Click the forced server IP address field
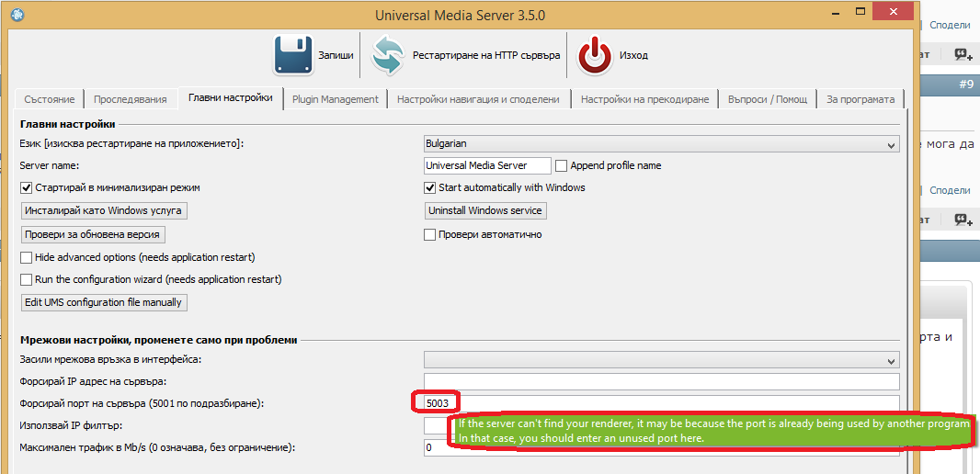 point(661,381)
